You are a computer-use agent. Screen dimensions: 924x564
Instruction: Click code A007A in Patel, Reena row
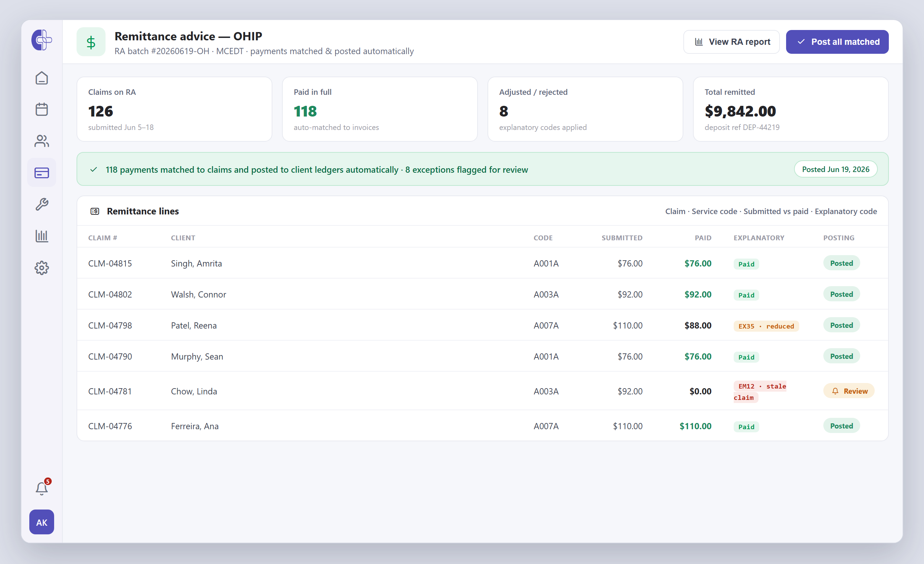546,325
